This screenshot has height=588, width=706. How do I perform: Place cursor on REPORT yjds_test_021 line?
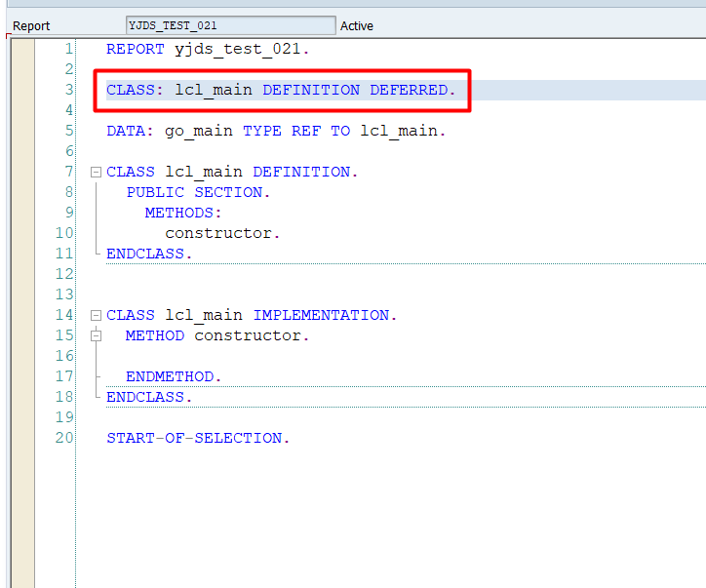point(207,49)
